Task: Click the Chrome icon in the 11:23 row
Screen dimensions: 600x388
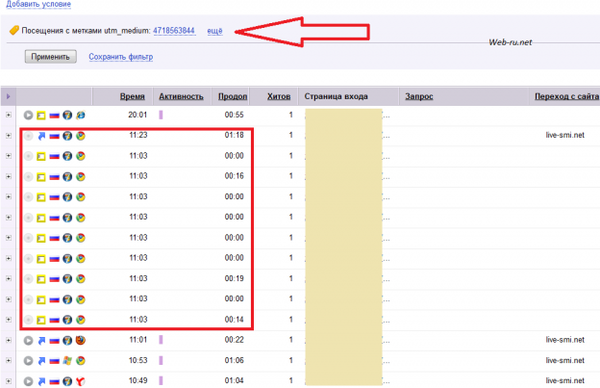Action: click(x=80, y=135)
